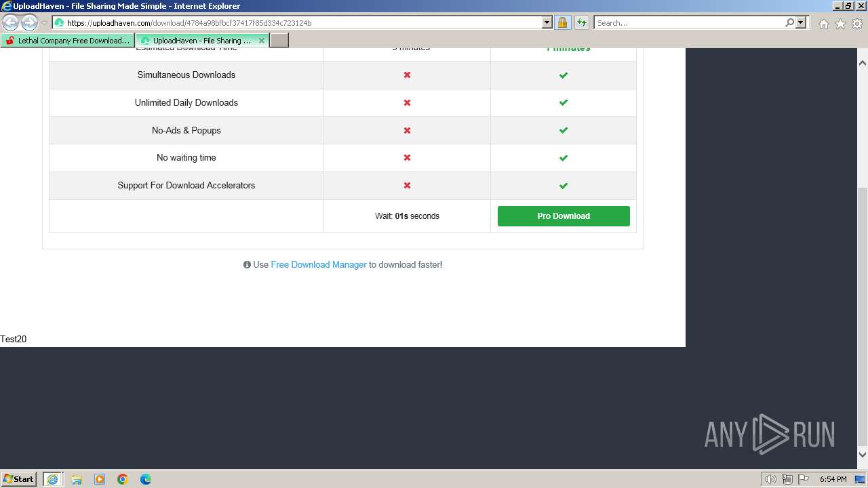Click the 'Unlimited Daily Downloads' label

186,103
